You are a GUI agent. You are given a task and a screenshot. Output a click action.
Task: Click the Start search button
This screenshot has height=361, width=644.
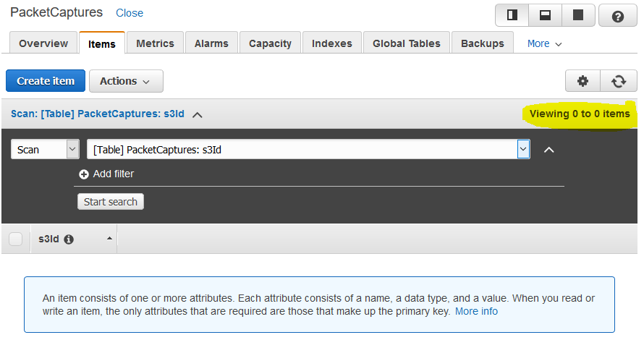pos(111,202)
